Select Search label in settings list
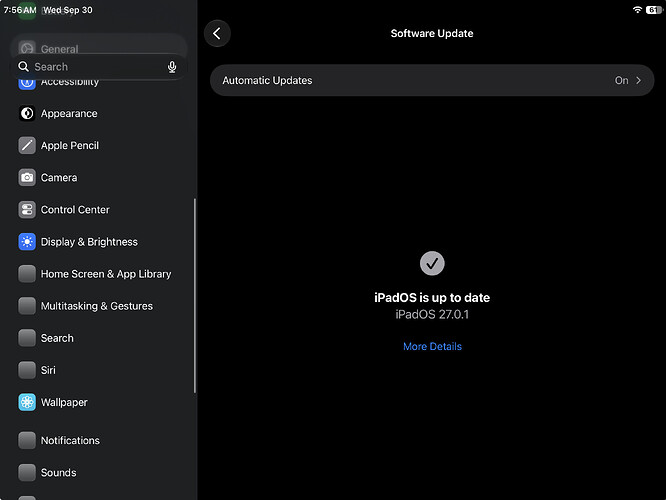 (57, 338)
